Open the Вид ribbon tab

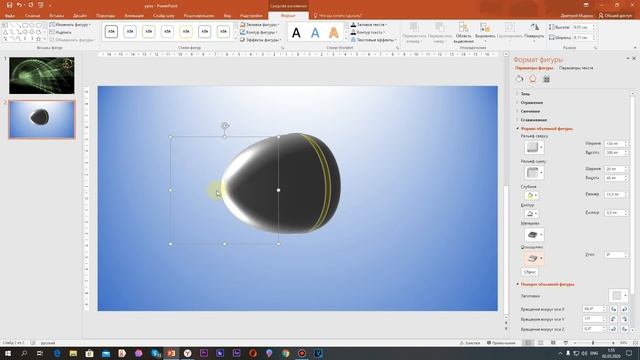tap(227, 16)
